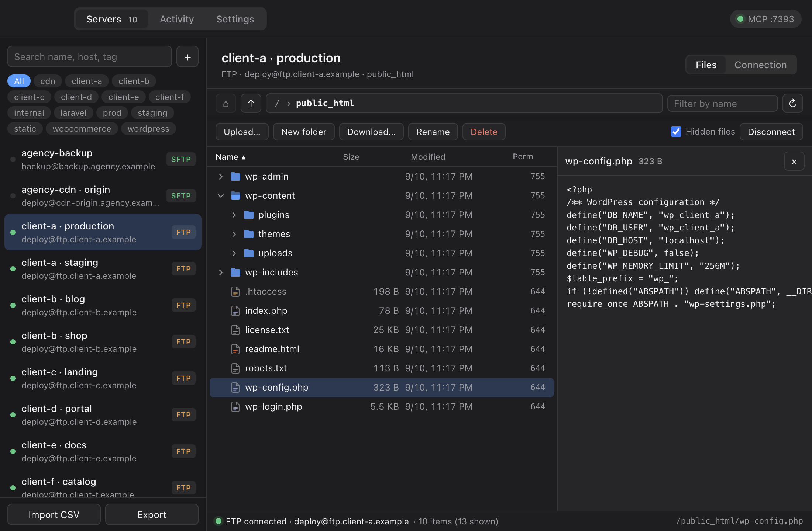Screen dimensions: 812x531
Task: Click public_html in the path bar
Action: coord(325,103)
